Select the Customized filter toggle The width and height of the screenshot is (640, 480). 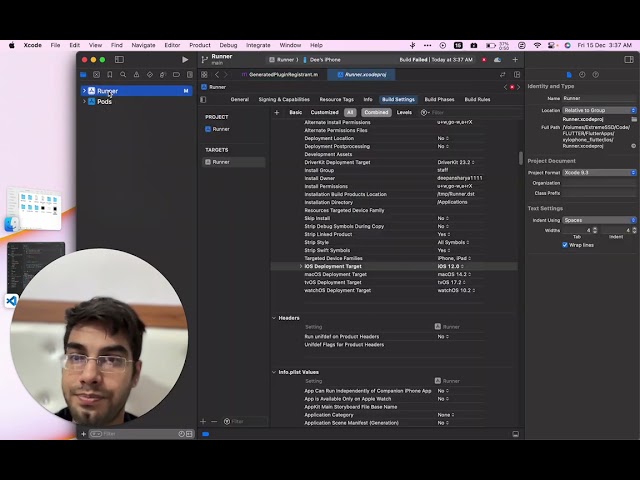(x=324, y=113)
